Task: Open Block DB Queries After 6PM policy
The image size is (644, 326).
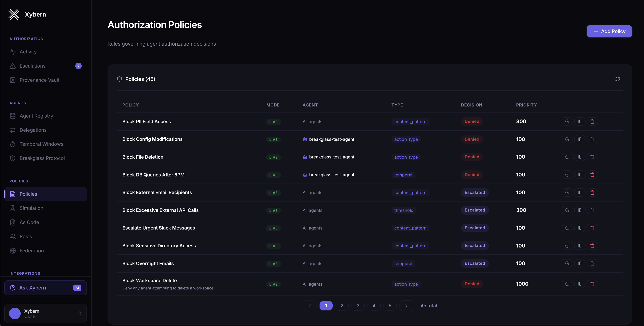Action: tap(153, 175)
